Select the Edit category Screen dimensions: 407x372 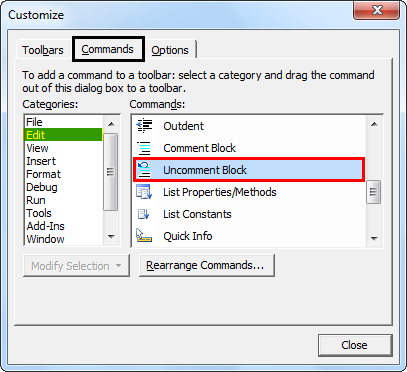(63, 135)
